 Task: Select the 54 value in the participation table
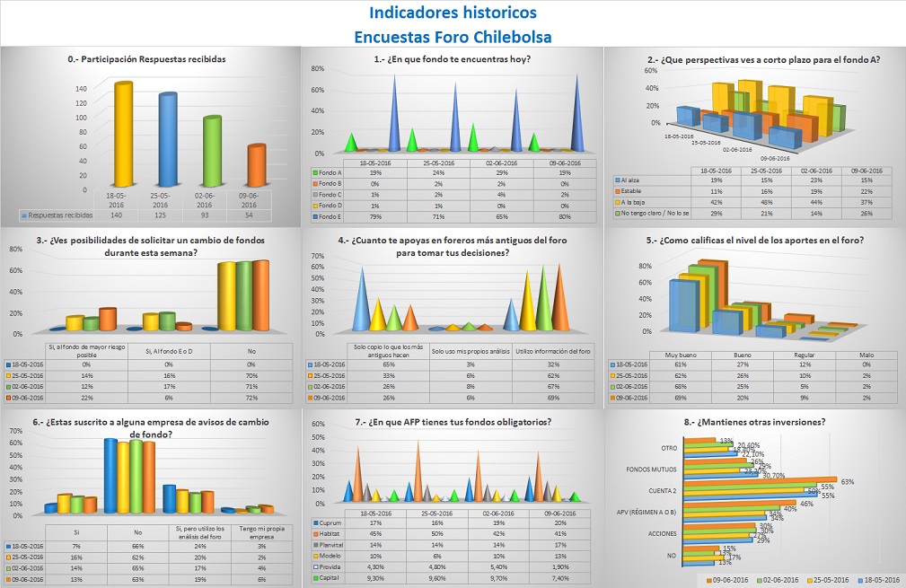249,215
